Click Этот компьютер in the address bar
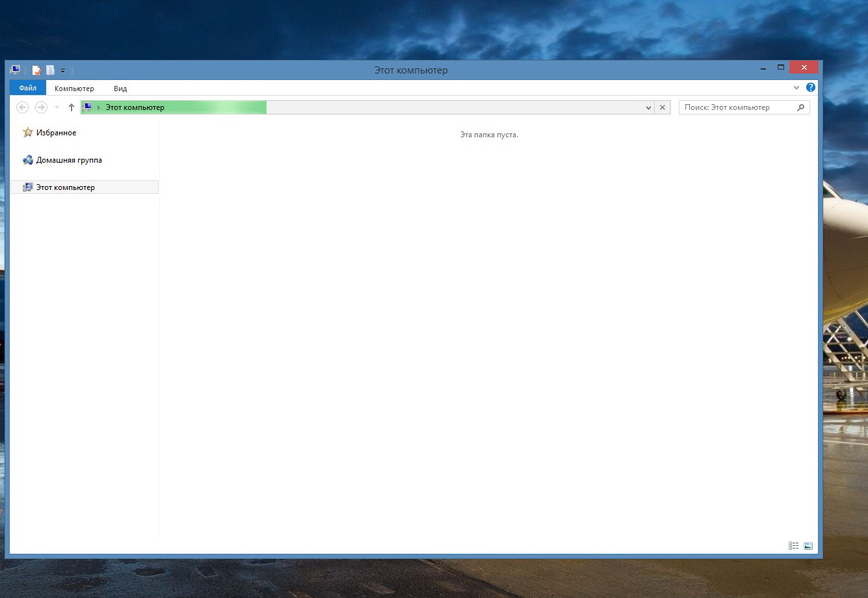Viewport: 868px width, 598px height. coord(135,107)
